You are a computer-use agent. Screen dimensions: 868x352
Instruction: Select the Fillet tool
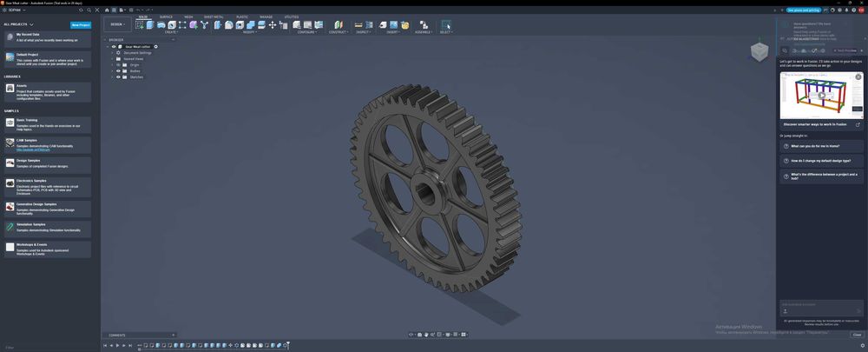(228, 25)
